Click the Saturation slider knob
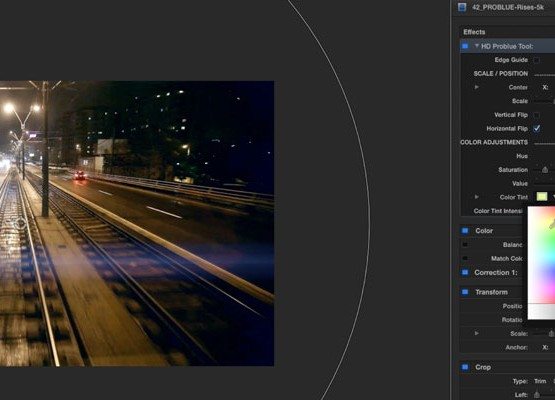The width and height of the screenshot is (555, 400). point(545,170)
